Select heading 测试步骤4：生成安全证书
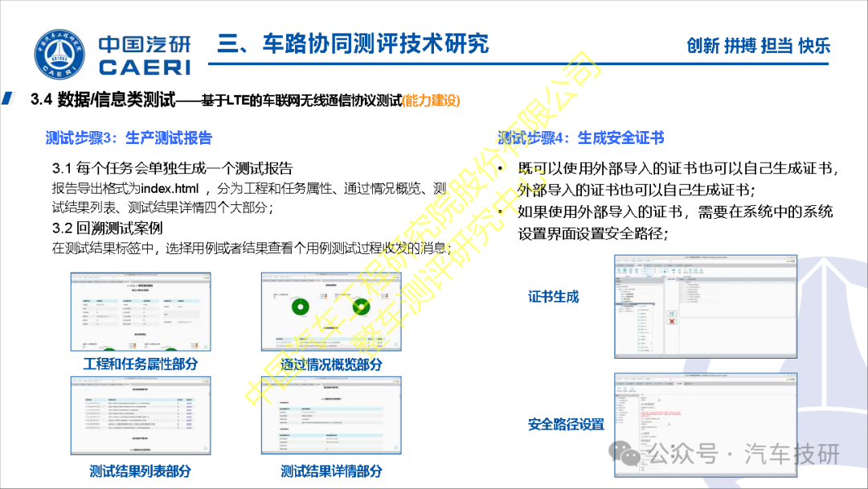The width and height of the screenshot is (868, 489). [581, 138]
